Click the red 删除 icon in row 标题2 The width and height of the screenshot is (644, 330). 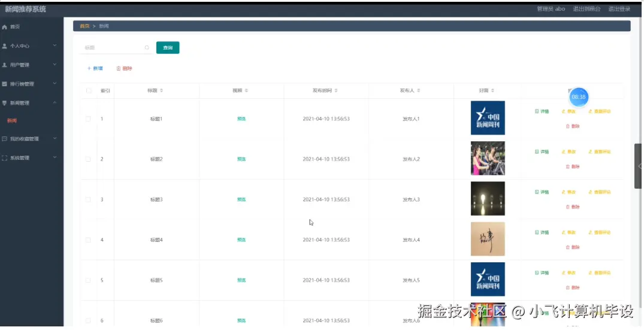(567, 166)
